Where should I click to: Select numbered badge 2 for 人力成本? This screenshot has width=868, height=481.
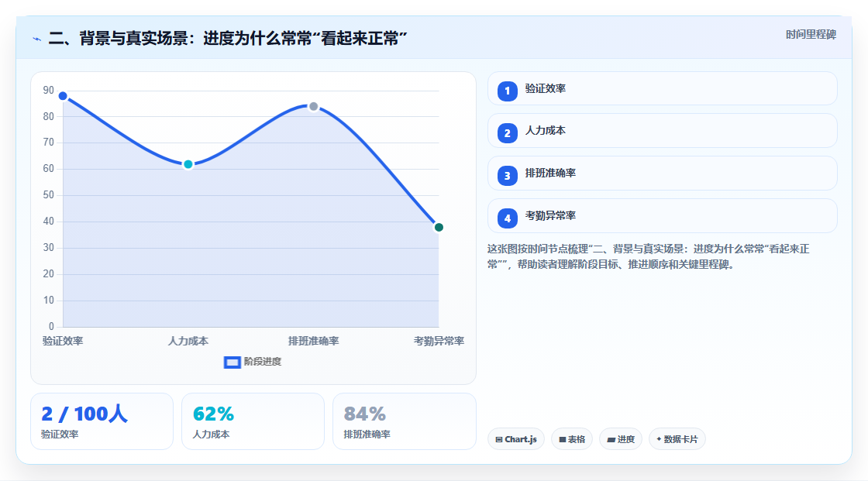(x=507, y=133)
